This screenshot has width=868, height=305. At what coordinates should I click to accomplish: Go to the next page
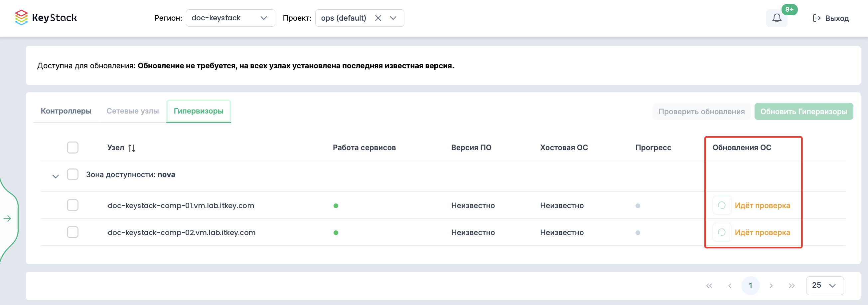point(771,286)
